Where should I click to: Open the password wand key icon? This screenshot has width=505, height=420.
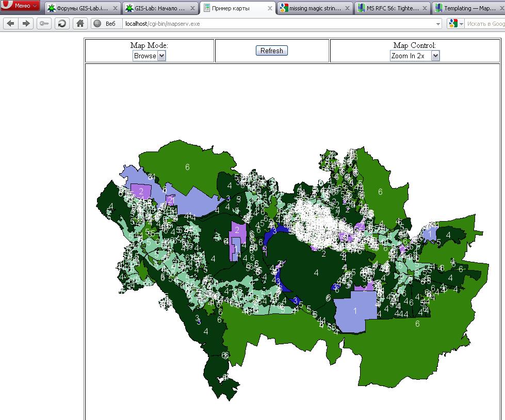(x=44, y=24)
